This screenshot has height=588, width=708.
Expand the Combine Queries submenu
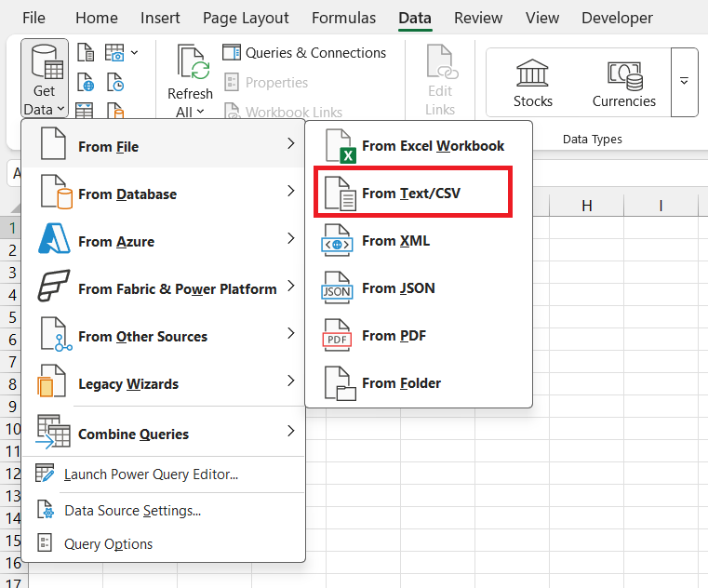[x=164, y=432]
